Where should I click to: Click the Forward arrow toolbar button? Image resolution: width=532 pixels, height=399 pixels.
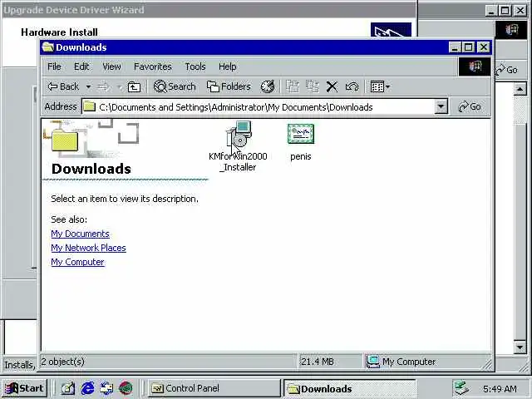pos(103,87)
